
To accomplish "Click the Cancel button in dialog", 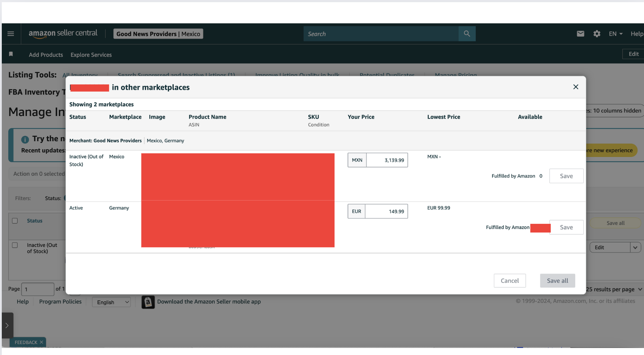I will [510, 281].
